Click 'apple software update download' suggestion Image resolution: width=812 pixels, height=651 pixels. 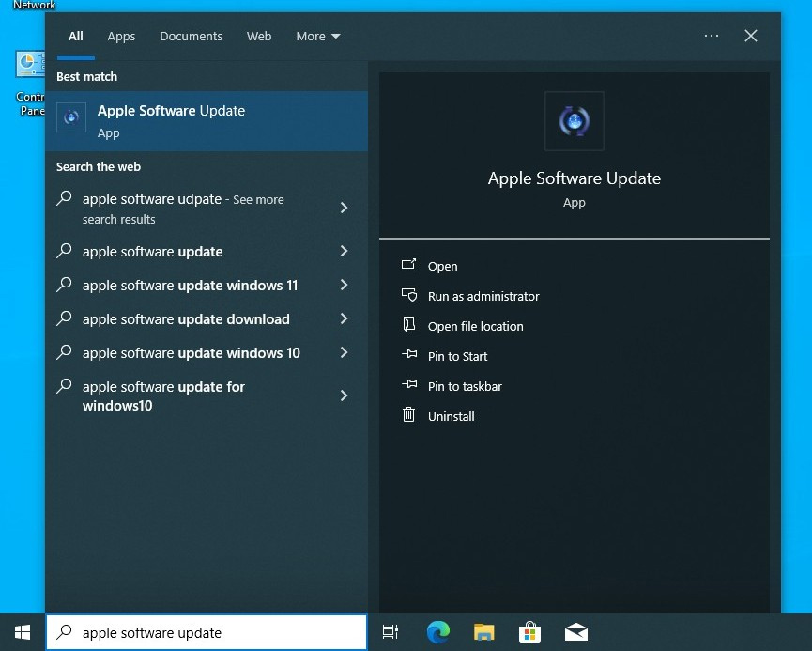[186, 319]
